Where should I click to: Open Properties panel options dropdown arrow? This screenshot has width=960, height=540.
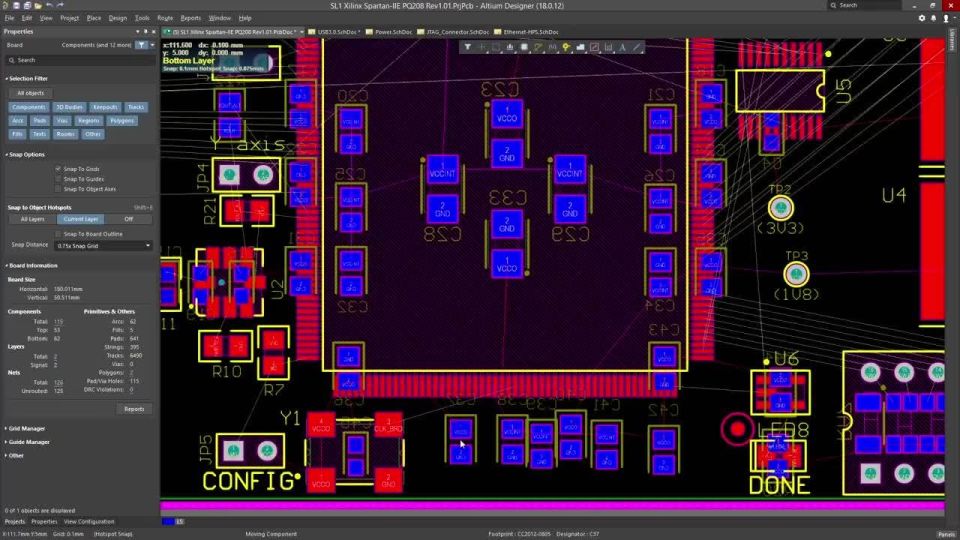[137, 31]
